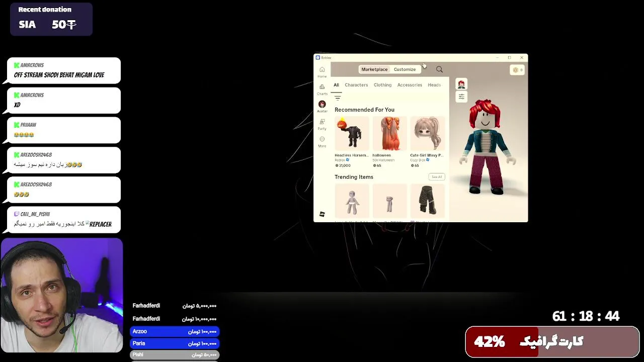644x362 pixels.
Task: Click the 'Cute Girl Wavy P...' item name
Action: (x=427, y=155)
